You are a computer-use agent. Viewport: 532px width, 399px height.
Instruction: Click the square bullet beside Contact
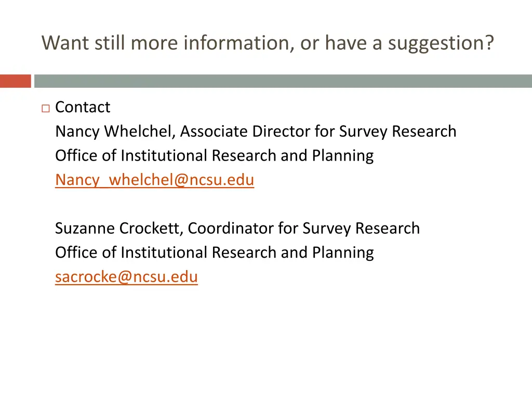coord(46,108)
